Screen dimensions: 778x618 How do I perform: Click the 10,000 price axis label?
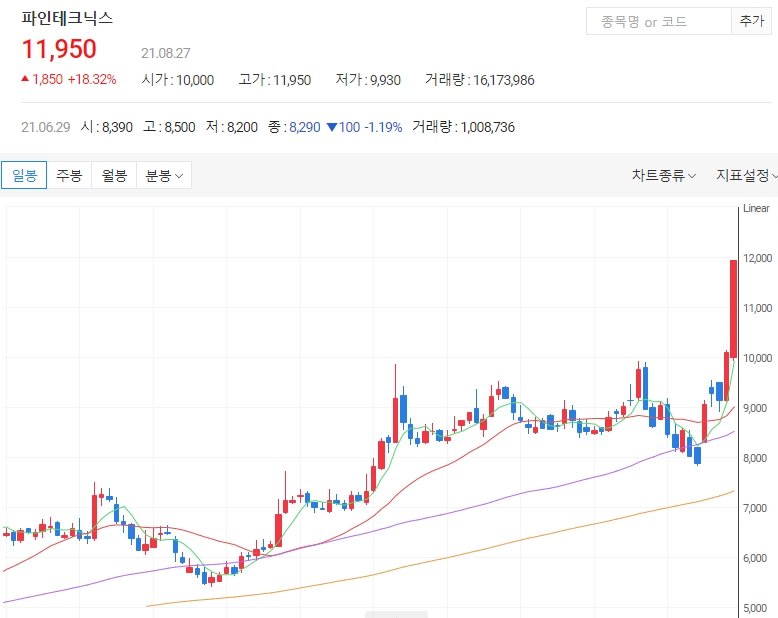758,358
